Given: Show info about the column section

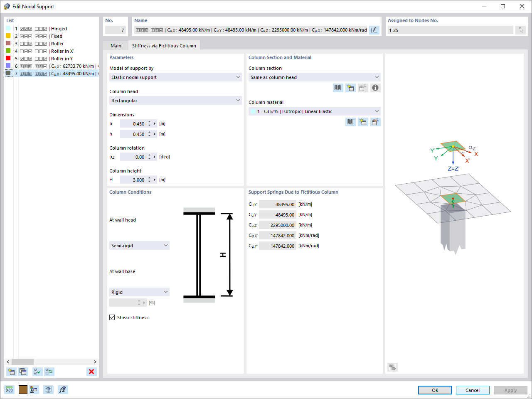Looking at the screenshot, I should tap(375, 88).
